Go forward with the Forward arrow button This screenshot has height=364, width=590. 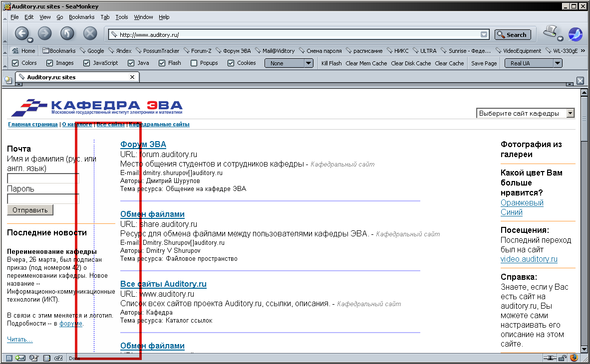45,33
